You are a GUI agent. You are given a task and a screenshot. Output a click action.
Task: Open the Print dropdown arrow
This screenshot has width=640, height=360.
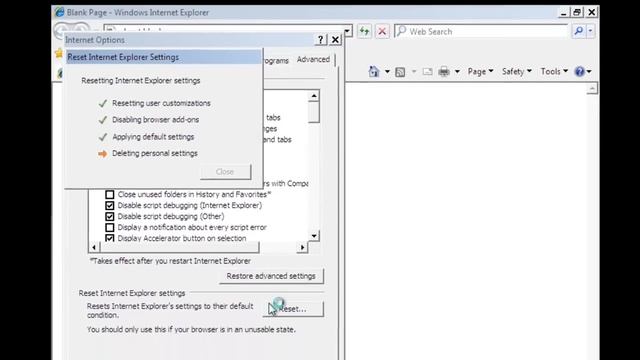pos(457,72)
